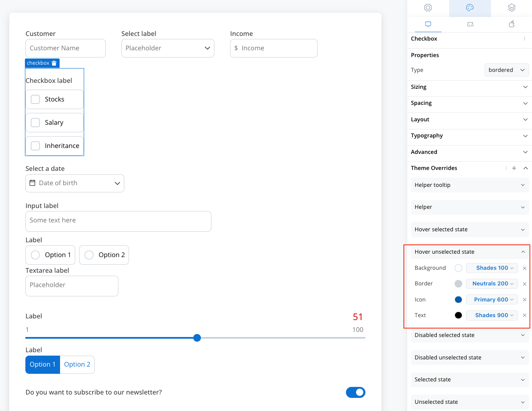Click the gray Border color swatch

click(458, 284)
